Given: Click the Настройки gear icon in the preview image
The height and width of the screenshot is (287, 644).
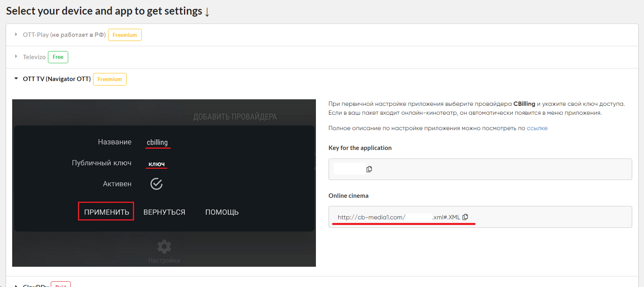Looking at the screenshot, I should click(164, 246).
